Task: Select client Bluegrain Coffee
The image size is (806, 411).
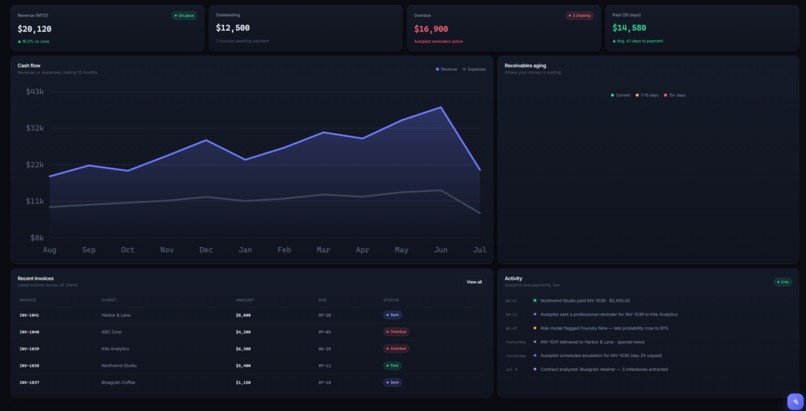Action: click(x=118, y=383)
